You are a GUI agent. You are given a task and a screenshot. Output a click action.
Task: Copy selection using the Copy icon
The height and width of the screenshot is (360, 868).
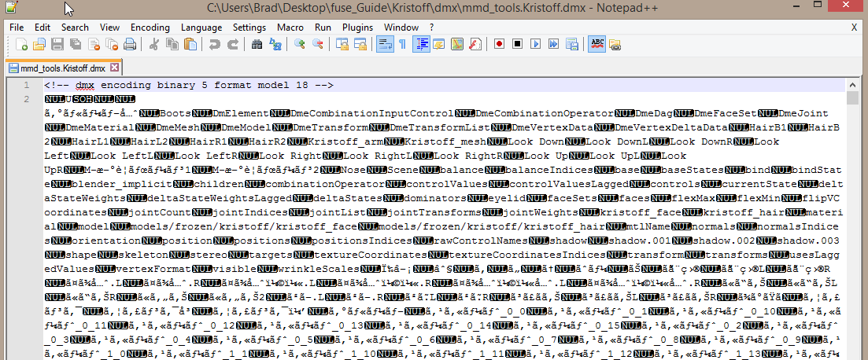tap(172, 44)
